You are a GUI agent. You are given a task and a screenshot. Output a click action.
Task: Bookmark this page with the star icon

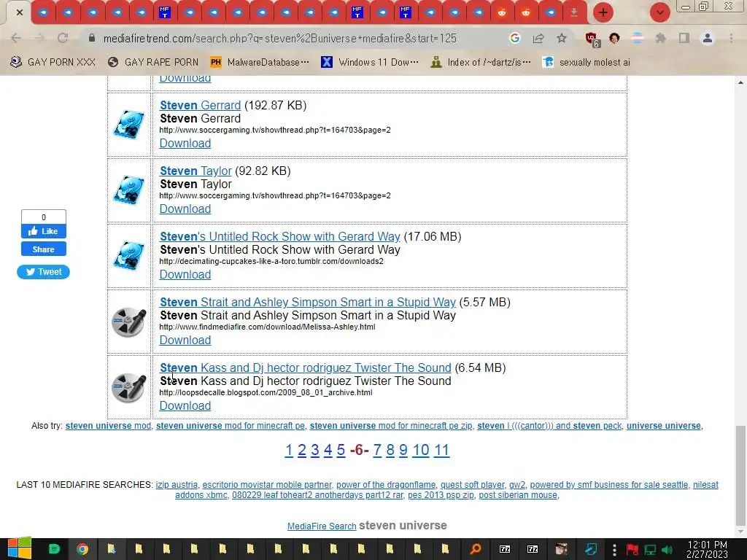pyautogui.click(x=562, y=38)
